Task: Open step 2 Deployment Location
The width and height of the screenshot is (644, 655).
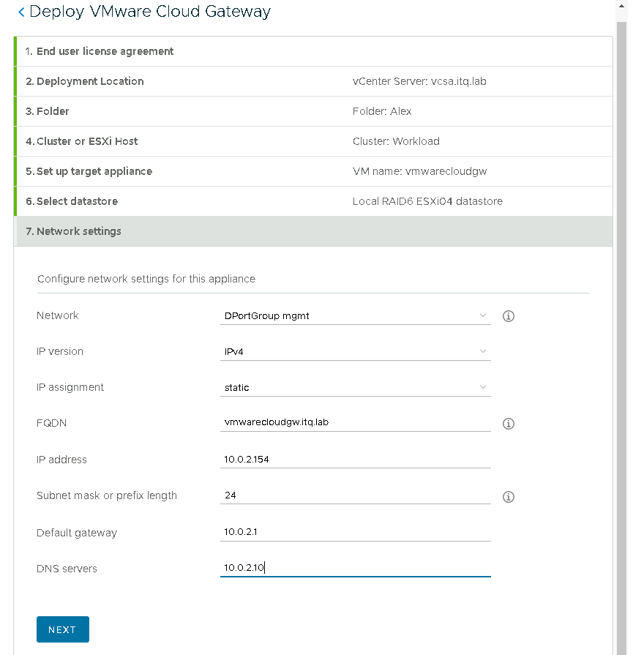Action: [x=313, y=81]
